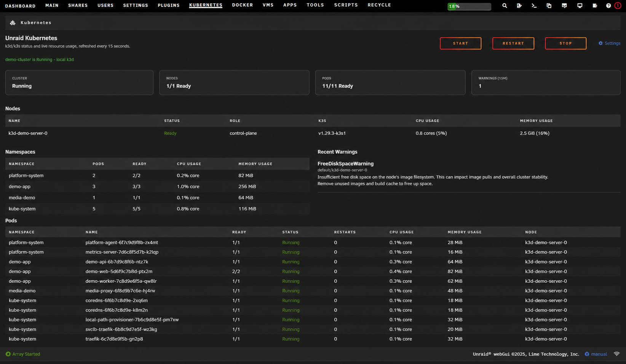Click the v1.29.3-k3s1 version cell

332,133
